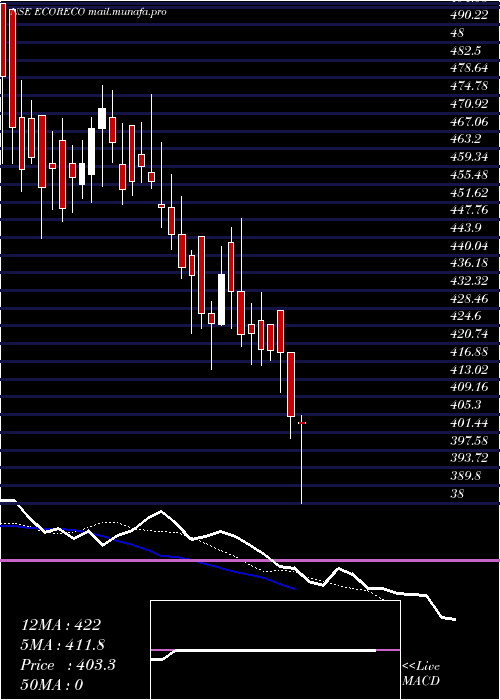Click the 467.06 price axis label

pyautogui.click(x=469, y=121)
